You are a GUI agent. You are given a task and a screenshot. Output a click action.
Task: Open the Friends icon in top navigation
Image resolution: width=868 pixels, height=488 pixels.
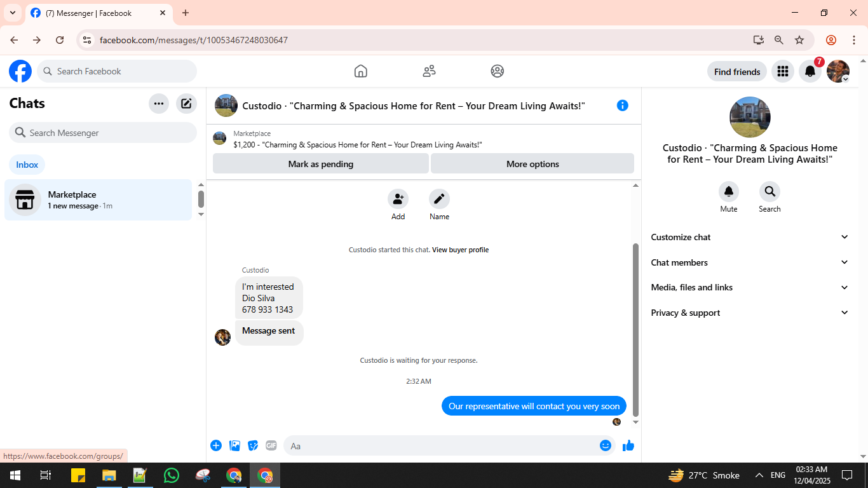[x=430, y=71]
